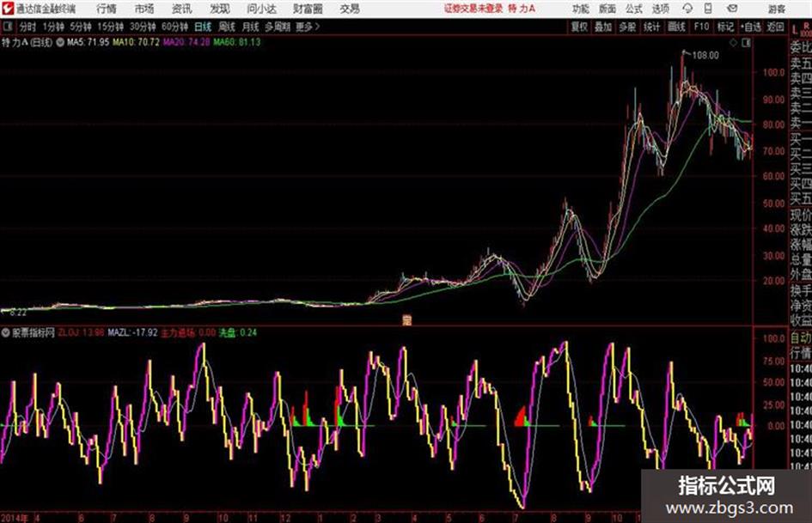Click the 叠加 overlay button
812x523 pixels.
click(603, 27)
